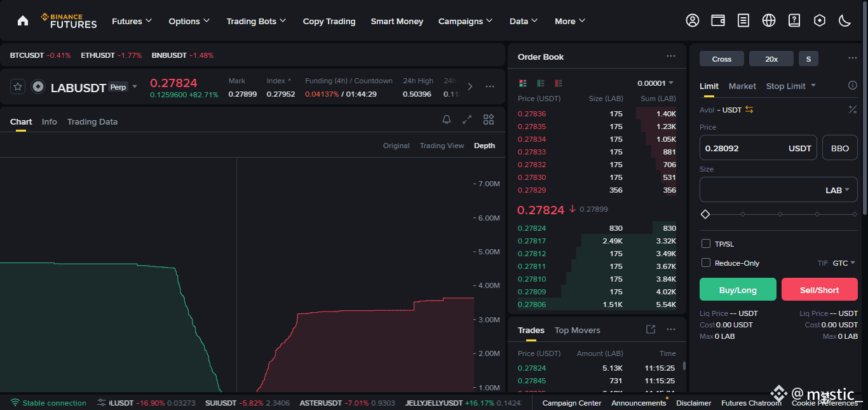Viewport: 868px width, 410px height.
Task: Show only sell orders in order book
Action: click(x=559, y=83)
